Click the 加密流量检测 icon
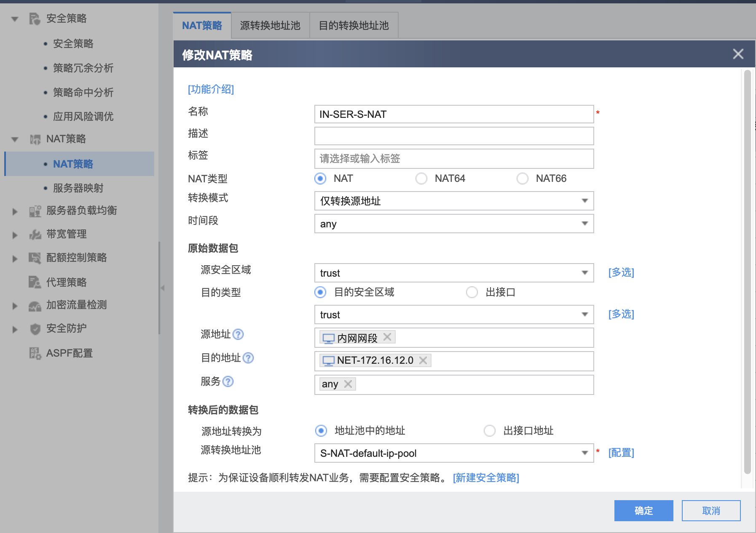The width and height of the screenshot is (756, 533). click(35, 306)
